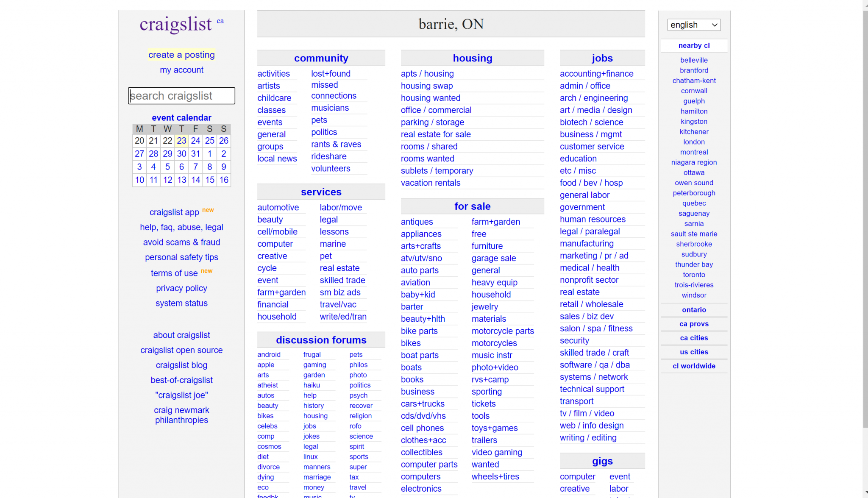The width and height of the screenshot is (868, 498).
Task: Click the craigslist logo
Action: pyautogui.click(x=175, y=24)
